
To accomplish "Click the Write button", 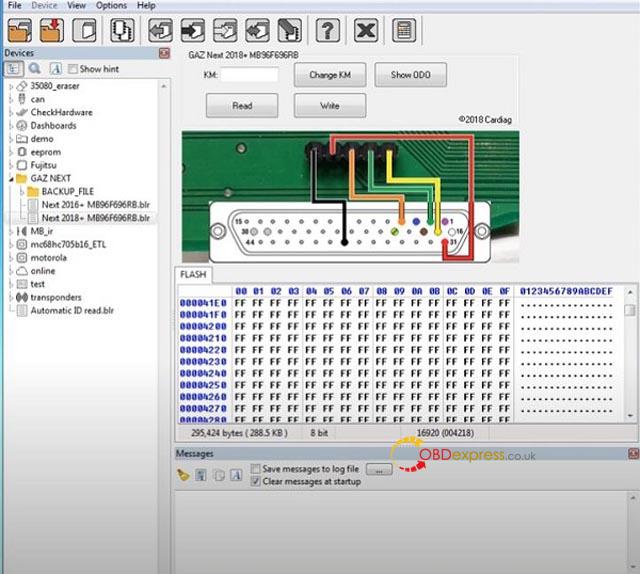I will (x=330, y=106).
